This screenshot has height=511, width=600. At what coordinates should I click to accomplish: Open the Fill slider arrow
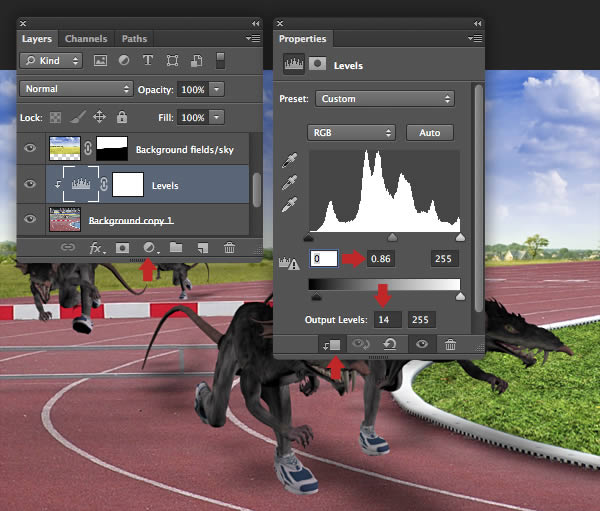click(x=217, y=117)
